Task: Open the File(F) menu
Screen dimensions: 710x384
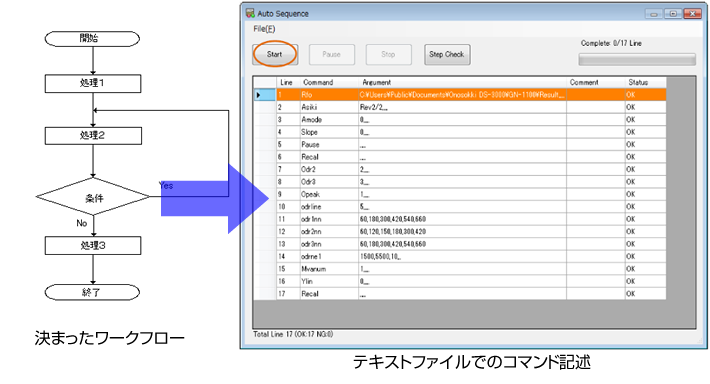Action: pos(264,29)
